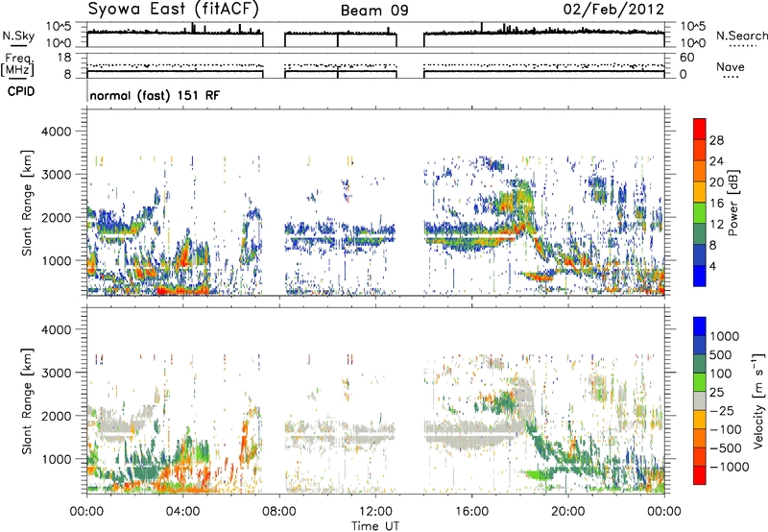Click the '4000' tick of power panel
The height and width of the screenshot is (532, 768).
[x=56, y=131]
